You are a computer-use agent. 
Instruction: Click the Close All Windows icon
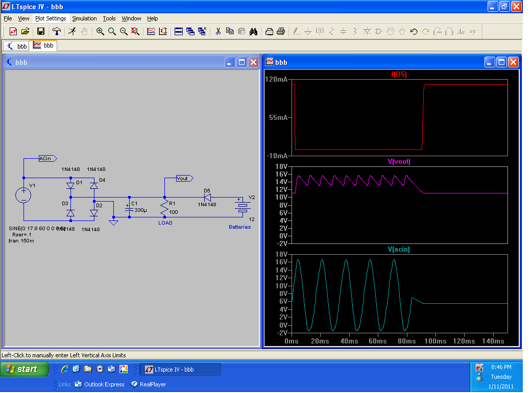pos(203,32)
